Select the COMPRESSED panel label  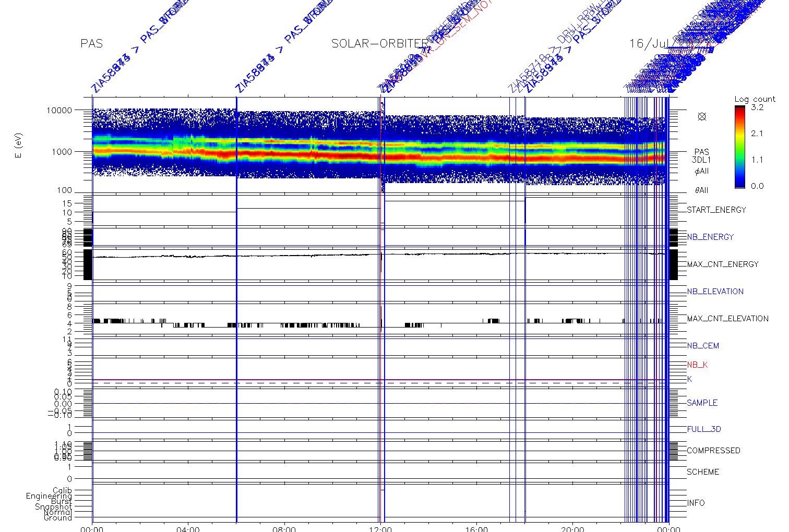point(713,450)
